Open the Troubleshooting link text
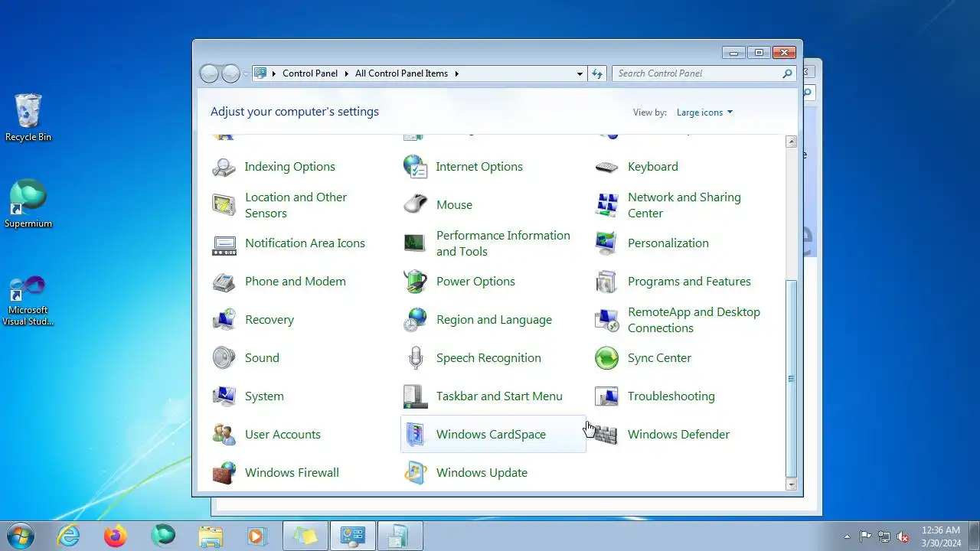Viewport: 980px width, 551px height. pos(671,396)
